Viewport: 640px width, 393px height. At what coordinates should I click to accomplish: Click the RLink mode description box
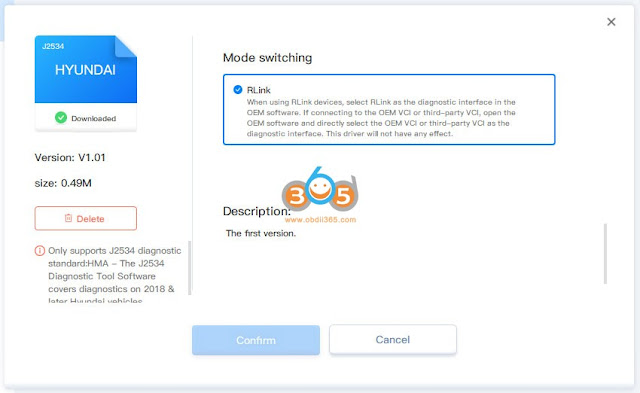pyautogui.click(x=389, y=109)
